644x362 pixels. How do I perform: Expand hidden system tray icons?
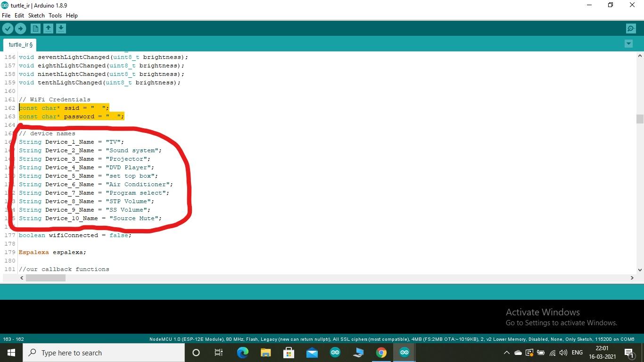(x=506, y=352)
